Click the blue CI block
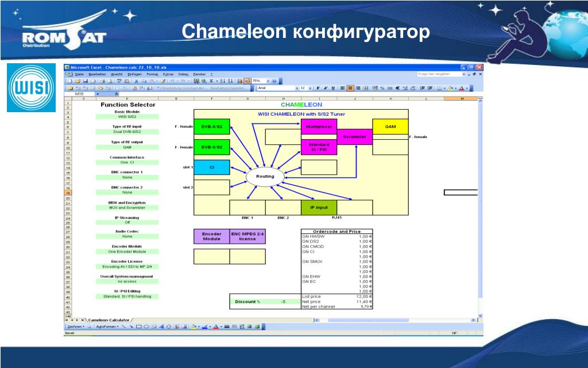Screen dimensions: 588x368 [211, 167]
